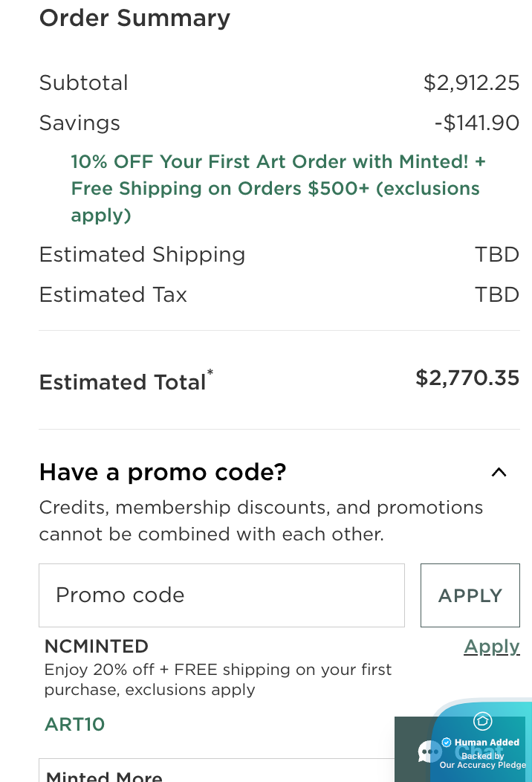Screen dimensions: 532x782
Task: Click the Order Summary heading
Action: [134, 18]
